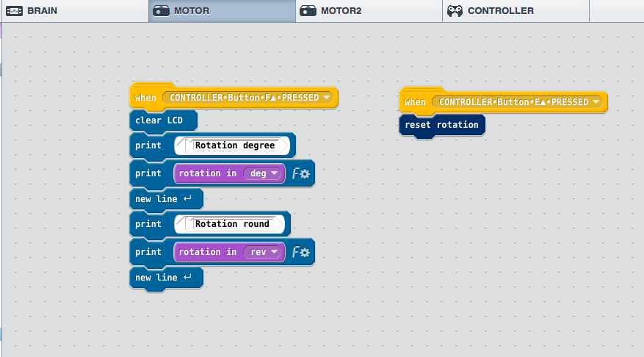Image resolution: width=644 pixels, height=357 pixels.
Task: Select the clear LCD block
Action: 164,120
